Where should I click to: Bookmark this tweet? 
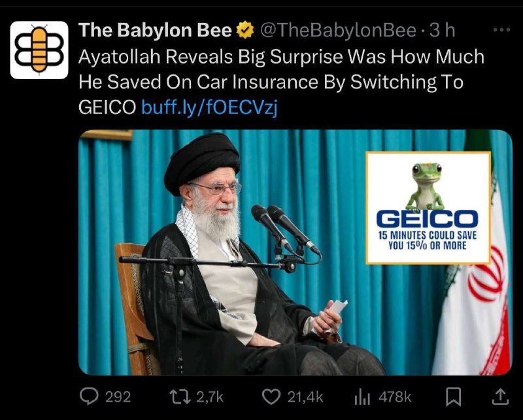(x=454, y=396)
